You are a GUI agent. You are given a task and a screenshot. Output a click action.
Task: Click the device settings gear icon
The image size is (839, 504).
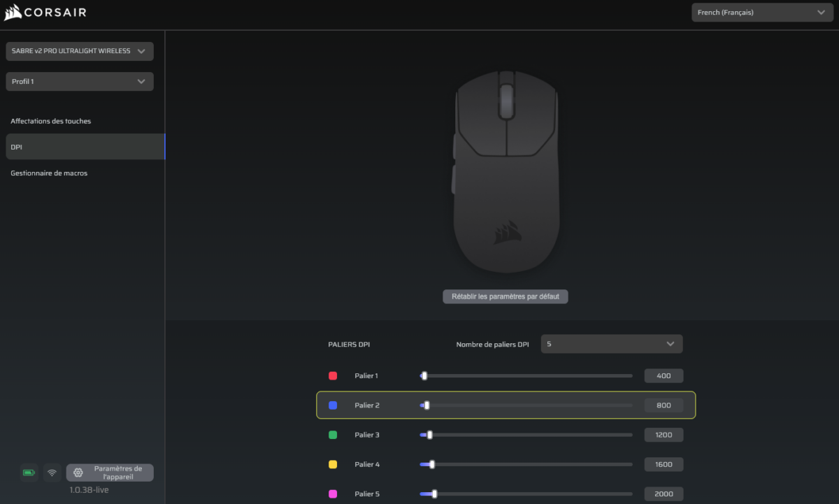(78, 472)
